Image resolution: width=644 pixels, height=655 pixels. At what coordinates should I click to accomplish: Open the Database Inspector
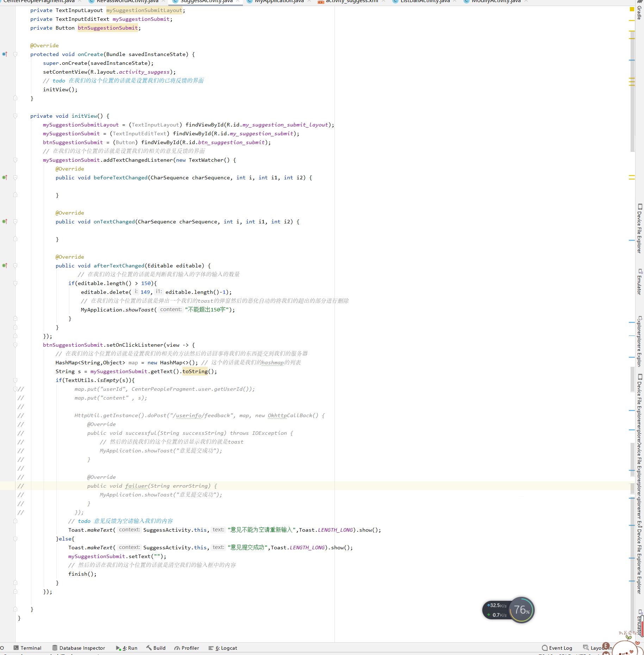[82, 648]
